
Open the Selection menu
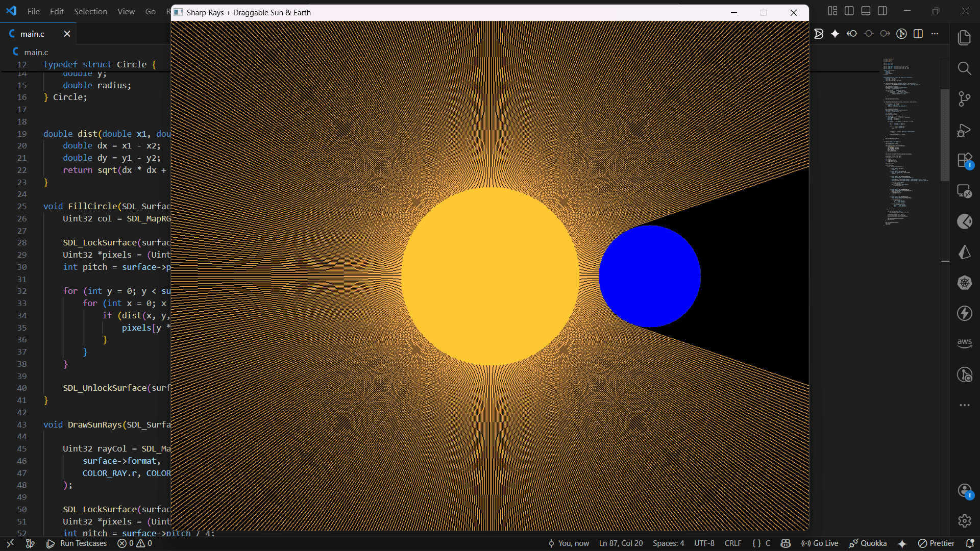click(x=90, y=11)
